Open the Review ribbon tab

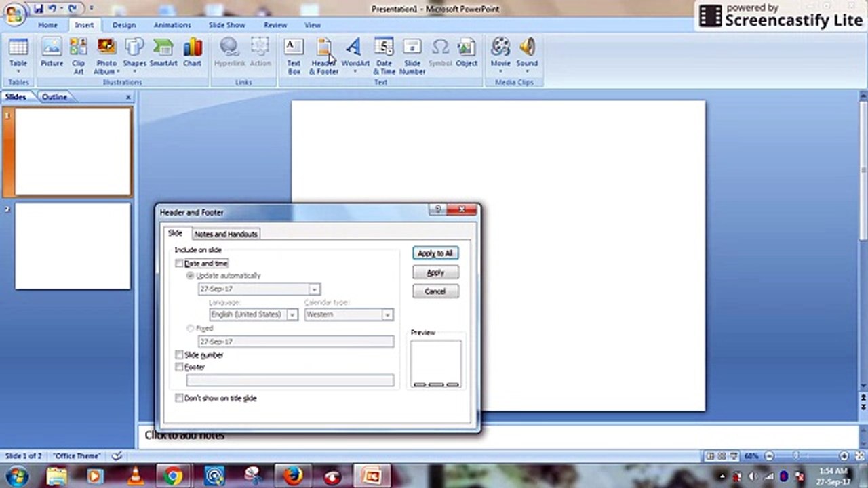275,25
